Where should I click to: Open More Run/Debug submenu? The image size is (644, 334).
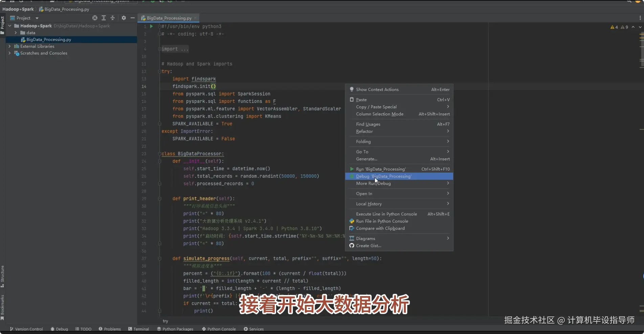click(399, 183)
